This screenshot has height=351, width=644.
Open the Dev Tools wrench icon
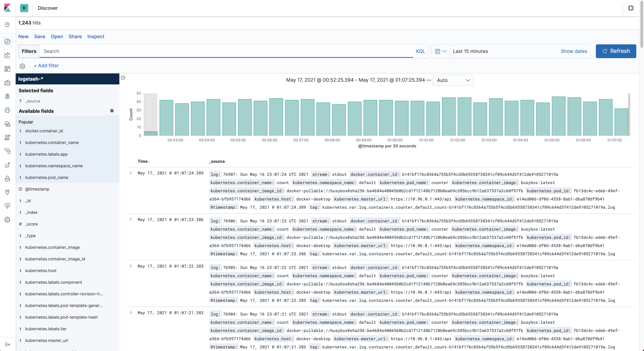7,192
